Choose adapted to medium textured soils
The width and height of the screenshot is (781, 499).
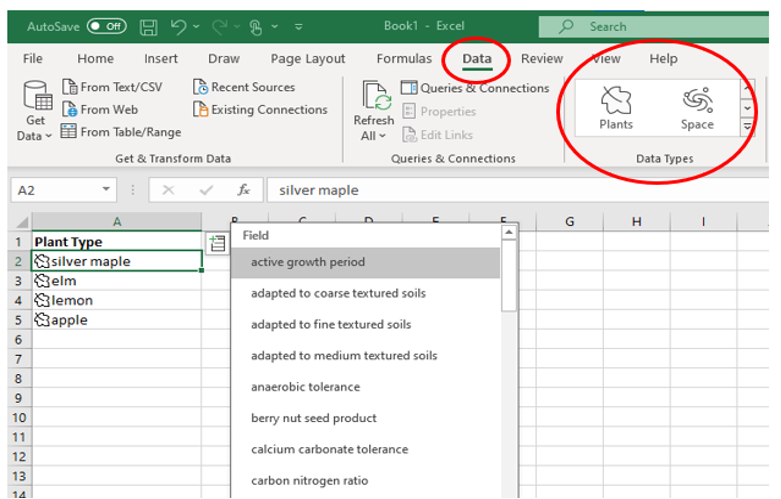coord(366,356)
